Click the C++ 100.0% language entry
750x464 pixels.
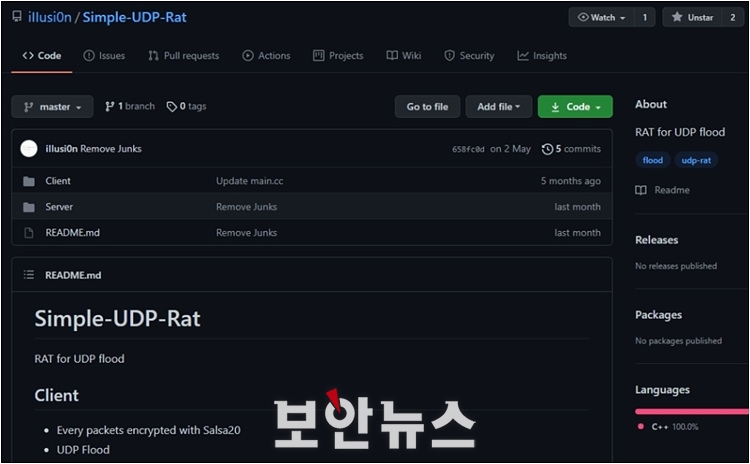point(668,427)
